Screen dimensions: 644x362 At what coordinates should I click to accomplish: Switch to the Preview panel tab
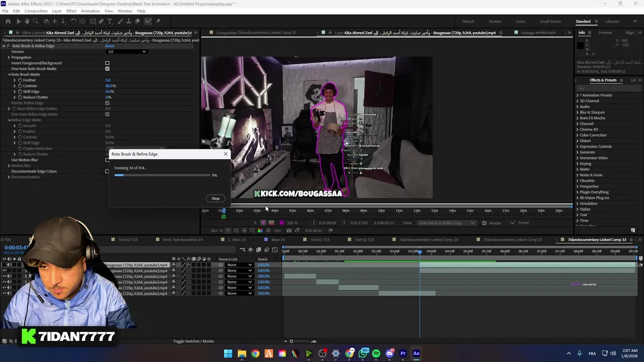605,33
